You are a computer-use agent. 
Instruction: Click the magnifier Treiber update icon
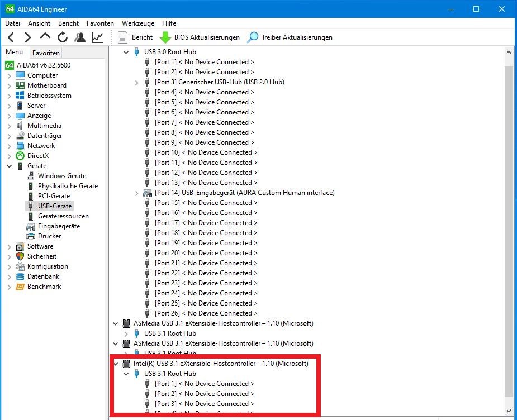pyautogui.click(x=253, y=37)
